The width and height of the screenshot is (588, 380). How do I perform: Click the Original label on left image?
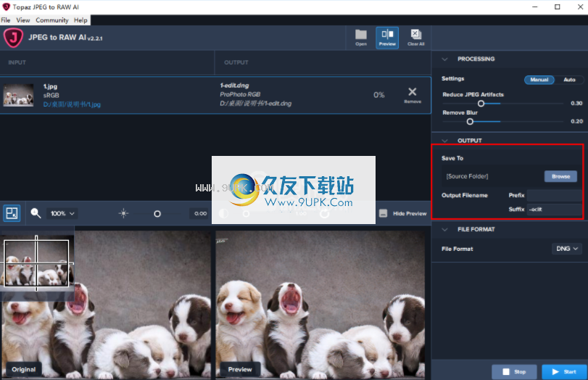[x=24, y=370]
